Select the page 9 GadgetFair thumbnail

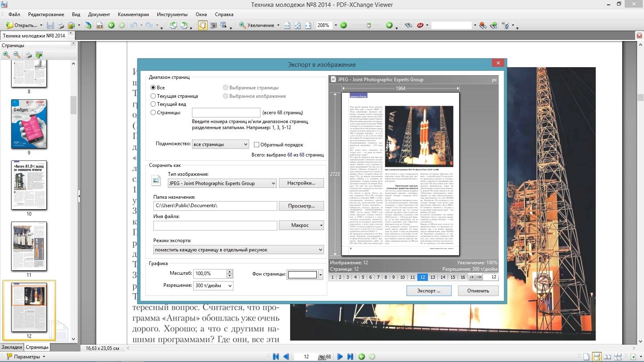coord(29,124)
